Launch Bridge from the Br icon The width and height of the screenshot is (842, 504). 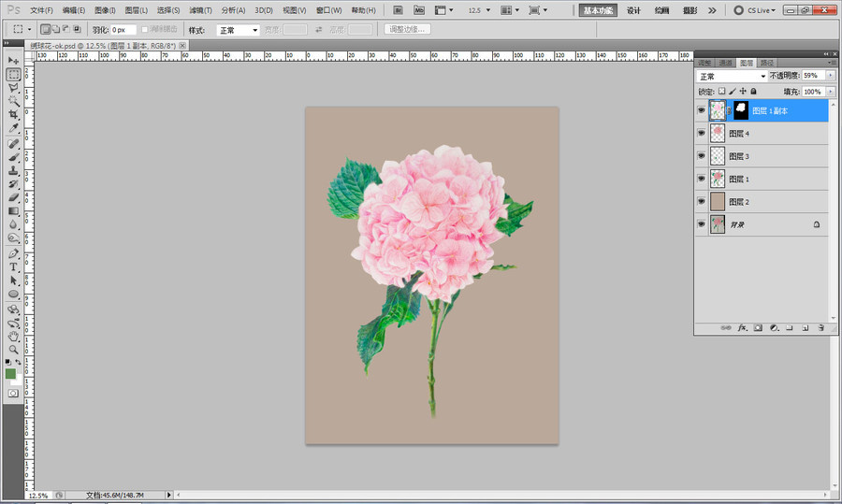pos(398,10)
